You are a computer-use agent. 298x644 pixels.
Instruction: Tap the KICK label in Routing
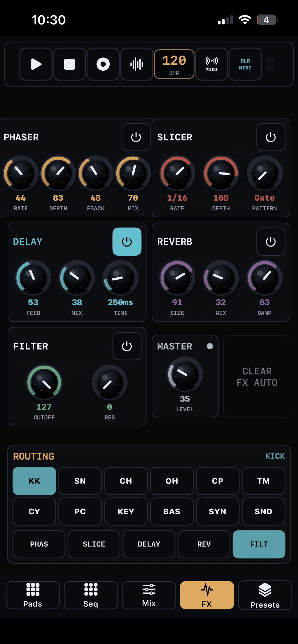tap(275, 456)
